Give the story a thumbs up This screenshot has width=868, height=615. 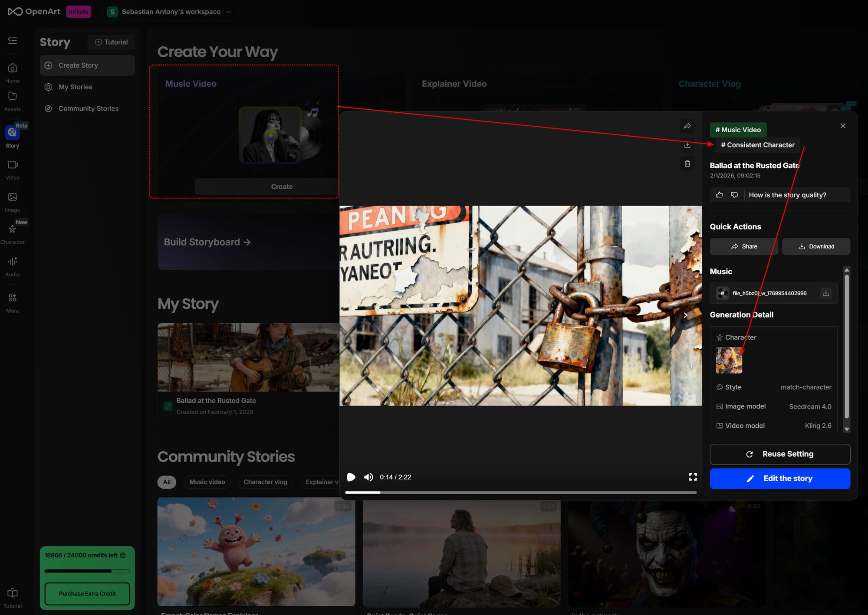click(x=719, y=195)
